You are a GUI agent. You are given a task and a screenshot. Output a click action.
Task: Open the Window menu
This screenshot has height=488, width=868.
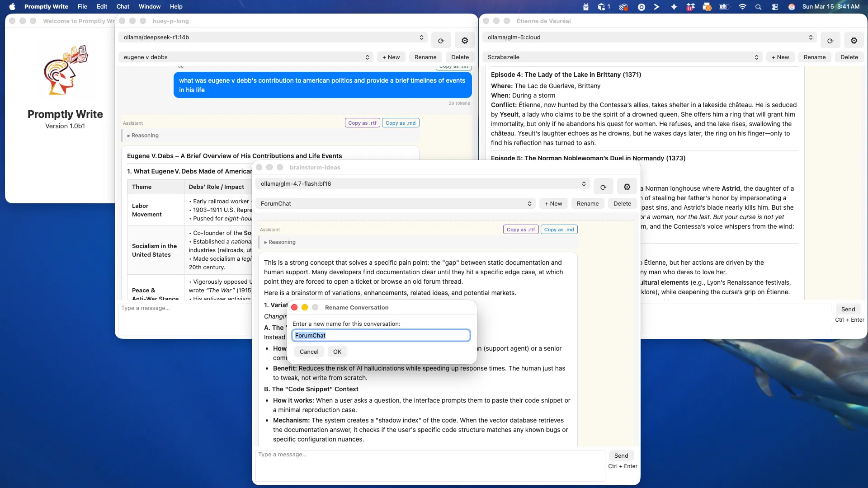[149, 6]
